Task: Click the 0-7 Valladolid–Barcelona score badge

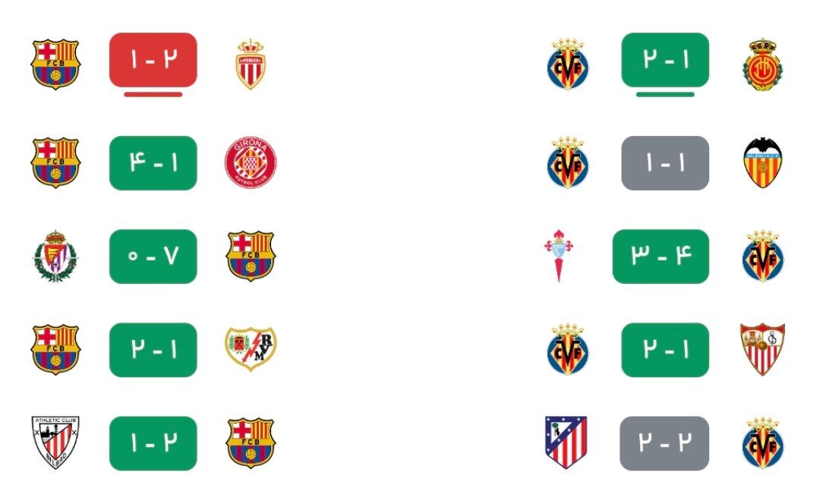Action: point(153,257)
